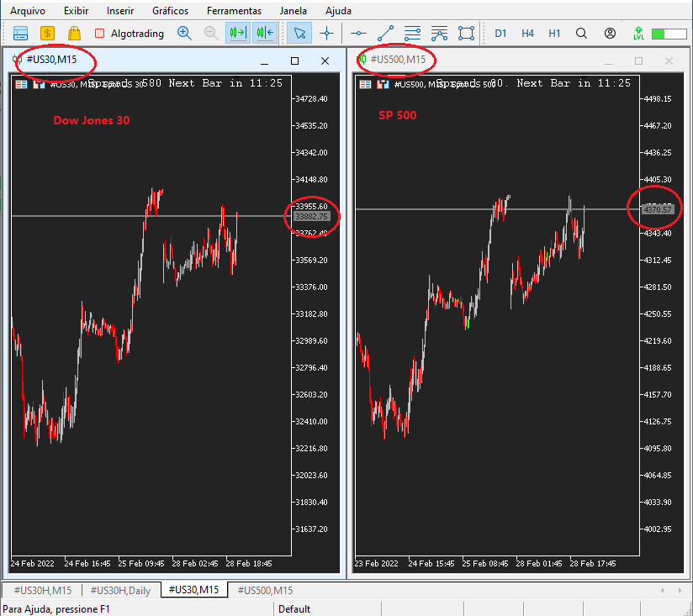The height and width of the screenshot is (616, 693).
Task: Zoom out on the chart
Action: pos(211,33)
